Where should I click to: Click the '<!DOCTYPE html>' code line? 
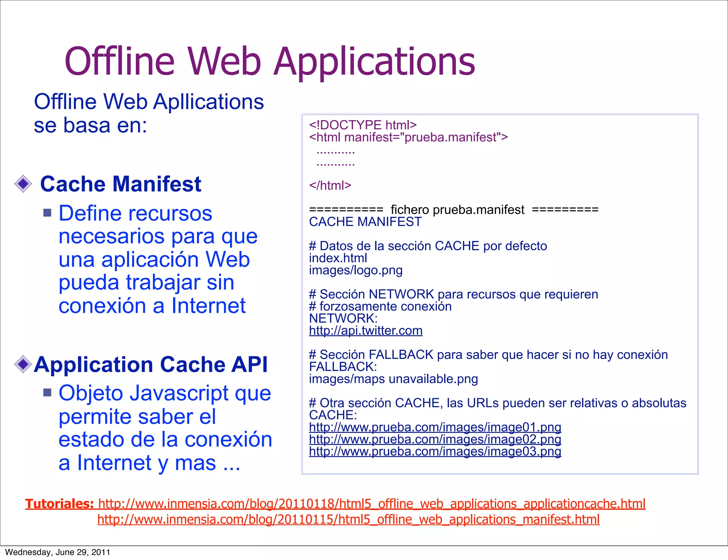[363, 125]
